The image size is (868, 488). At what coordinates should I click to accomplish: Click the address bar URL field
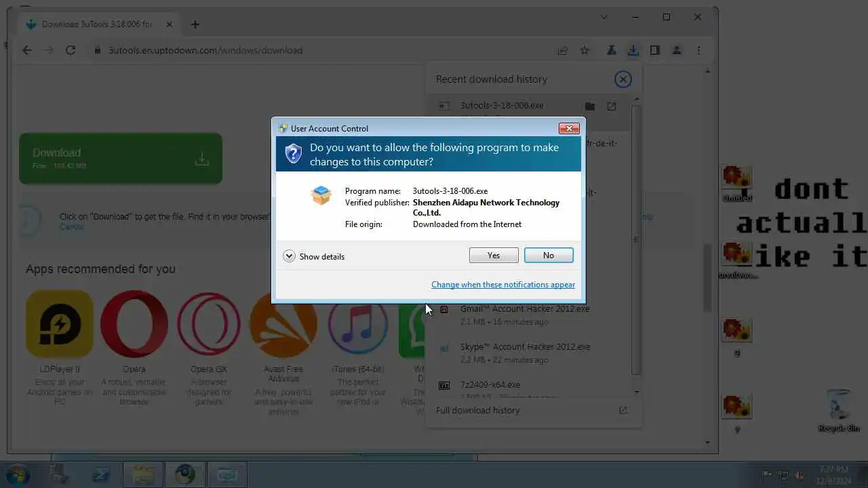(205, 50)
